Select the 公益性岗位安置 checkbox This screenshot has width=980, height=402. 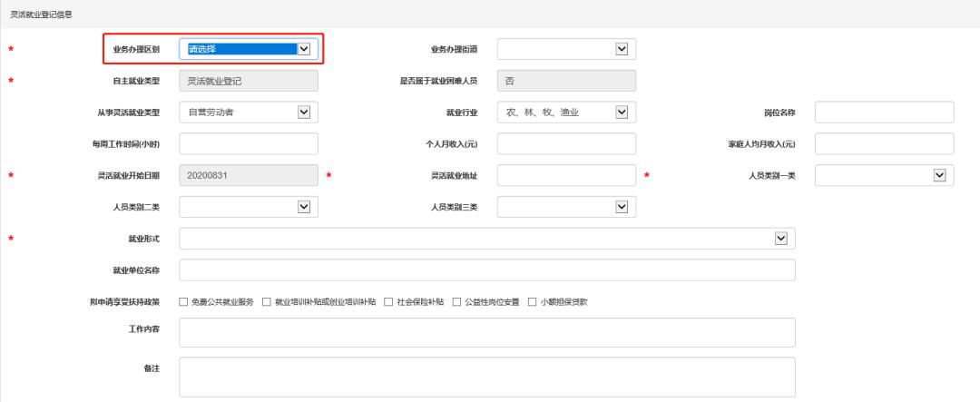click(x=457, y=302)
